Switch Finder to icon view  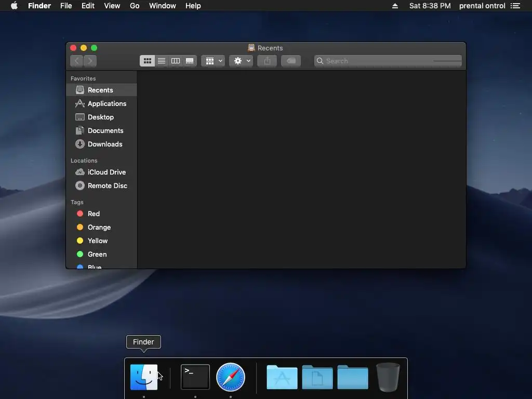pyautogui.click(x=147, y=61)
